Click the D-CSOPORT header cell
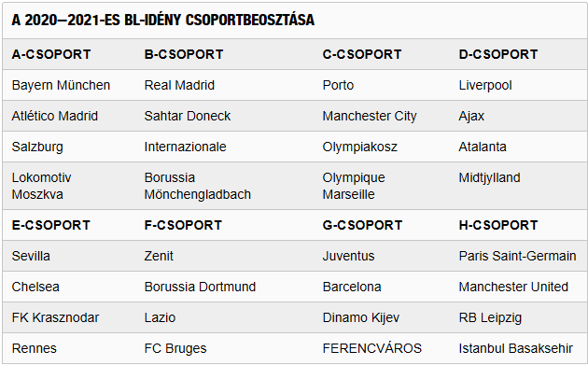The height and width of the screenshot is (365, 588). tap(498, 54)
